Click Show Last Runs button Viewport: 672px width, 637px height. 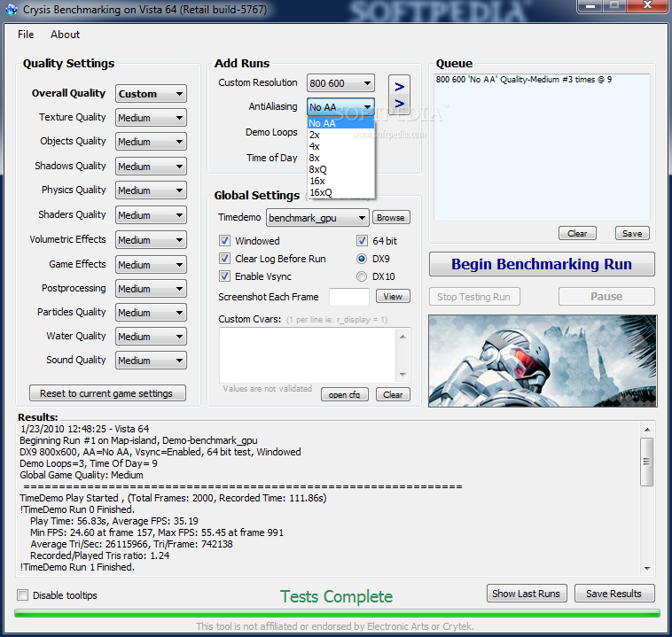coord(527,594)
